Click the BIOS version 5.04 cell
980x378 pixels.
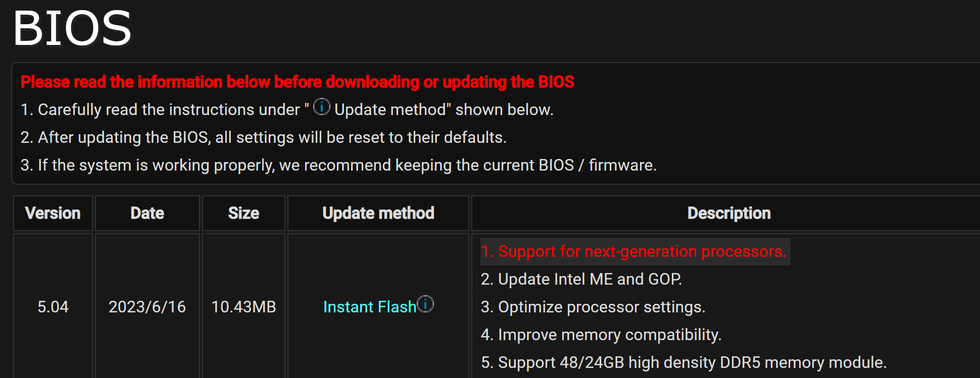[x=53, y=307]
